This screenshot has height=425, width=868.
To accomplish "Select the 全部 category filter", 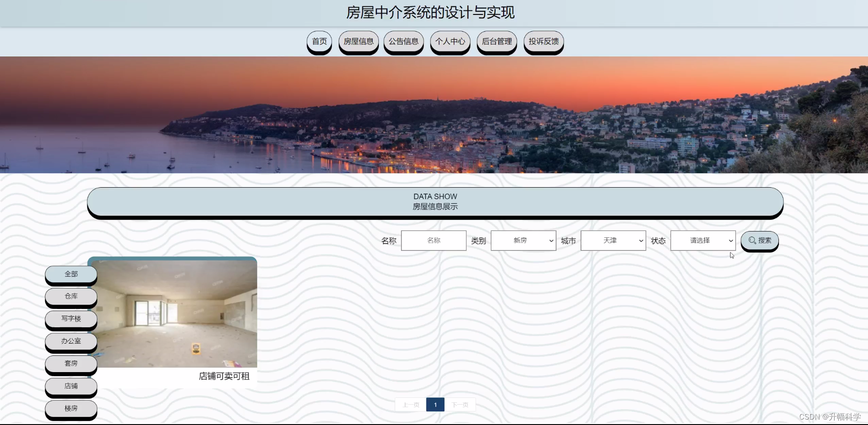I will pos(71,274).
